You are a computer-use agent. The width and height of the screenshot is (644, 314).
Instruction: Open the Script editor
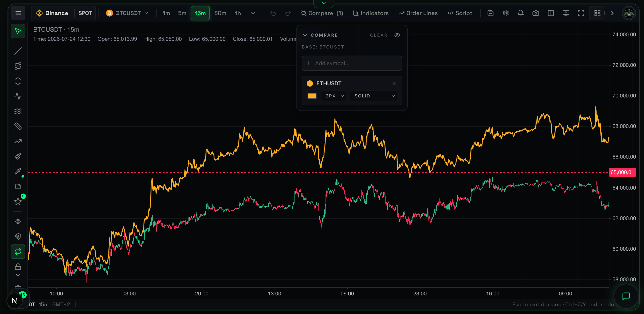point(460,13)
